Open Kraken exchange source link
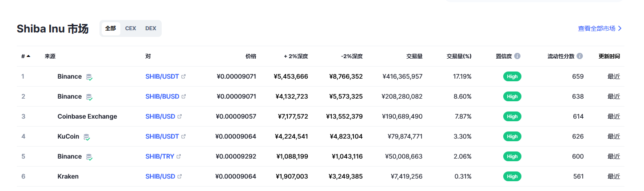 pos(68,176)
